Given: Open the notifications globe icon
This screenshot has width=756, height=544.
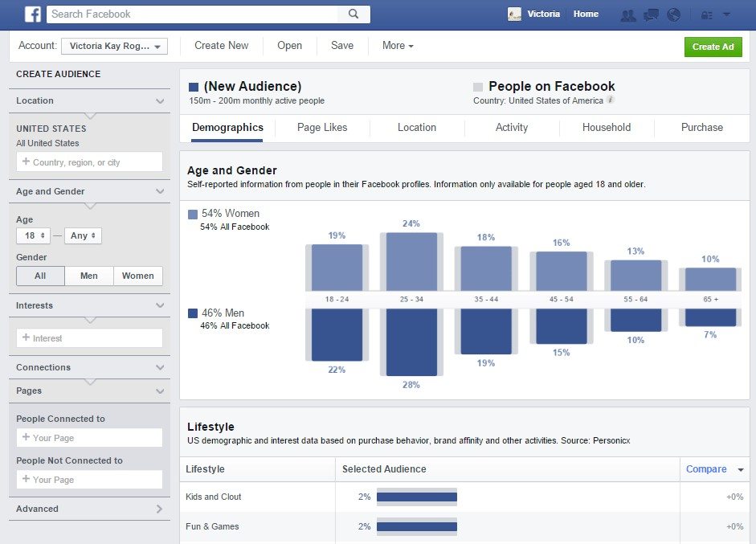Looking at the screenshot, I should (673, 15).
